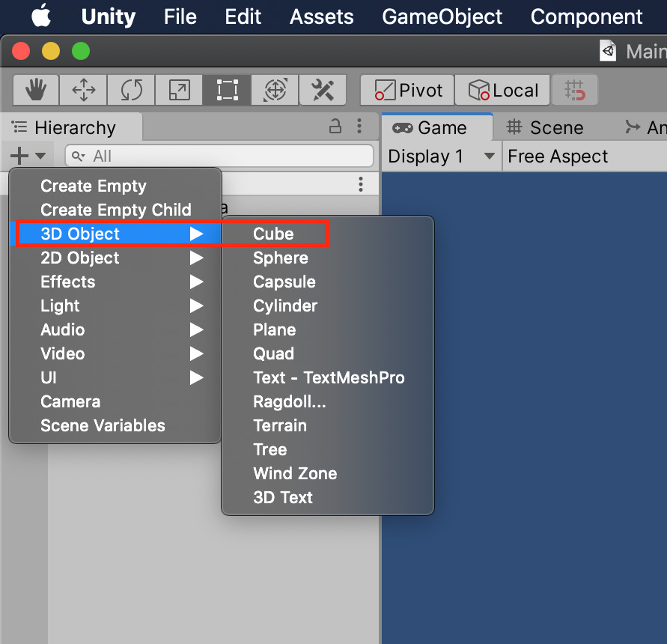This screenshot has height=644, width=667.
Task: Open the custom editor tools icon
Action: [322, 90]
